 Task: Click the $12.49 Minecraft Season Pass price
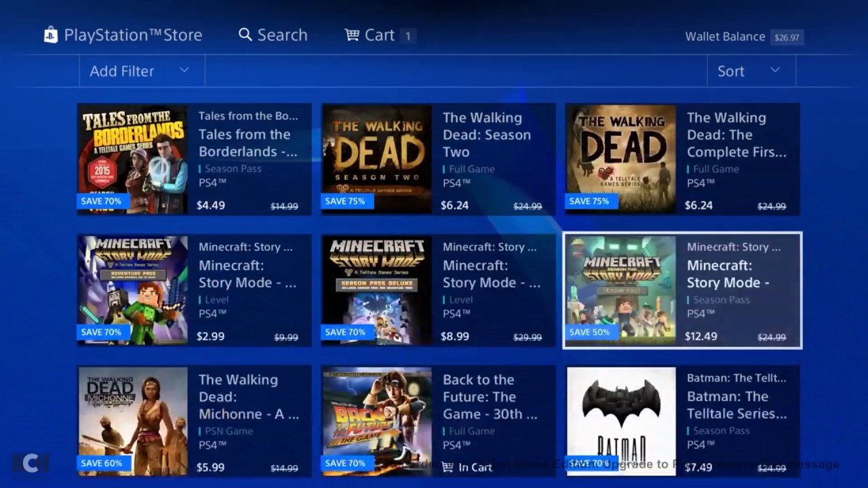701,336
